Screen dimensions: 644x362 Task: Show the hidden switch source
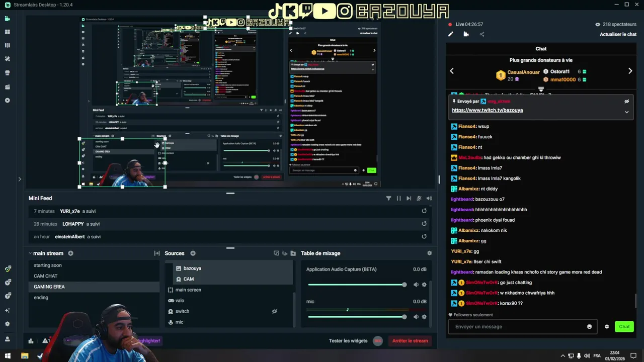pyautogui.click(x=274, y=311)
